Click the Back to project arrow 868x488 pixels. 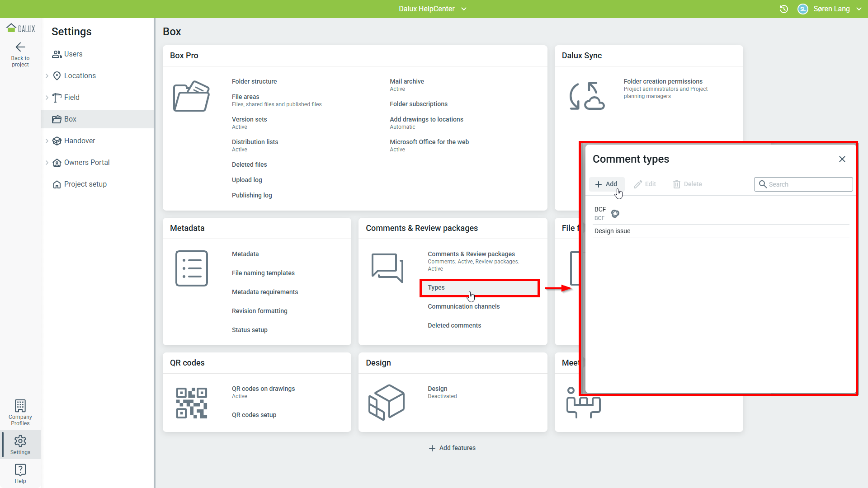20,47
